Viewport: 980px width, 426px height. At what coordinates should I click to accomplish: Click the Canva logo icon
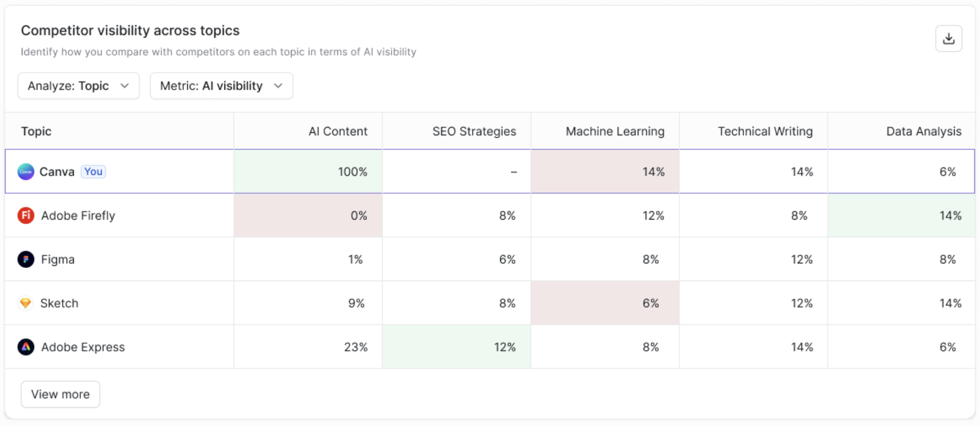26,172
